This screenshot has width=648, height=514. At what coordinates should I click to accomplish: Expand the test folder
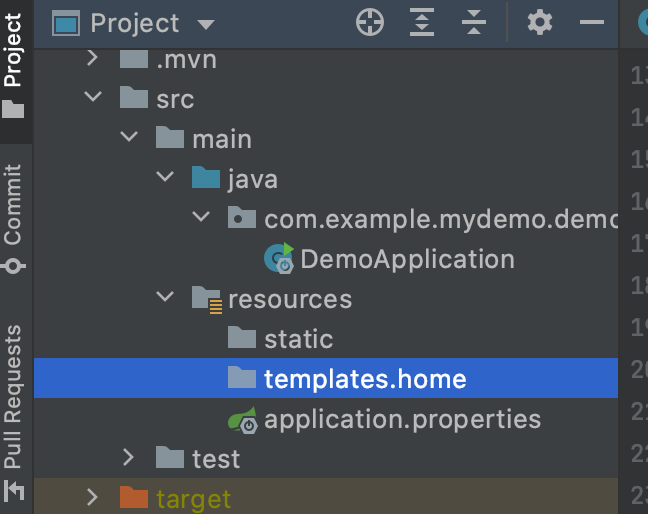click(129, 458)
